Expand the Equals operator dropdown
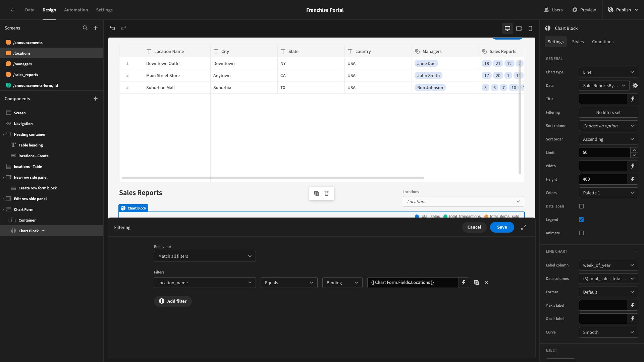The width and height of the screenshot is (644, 362). point(289,283)
